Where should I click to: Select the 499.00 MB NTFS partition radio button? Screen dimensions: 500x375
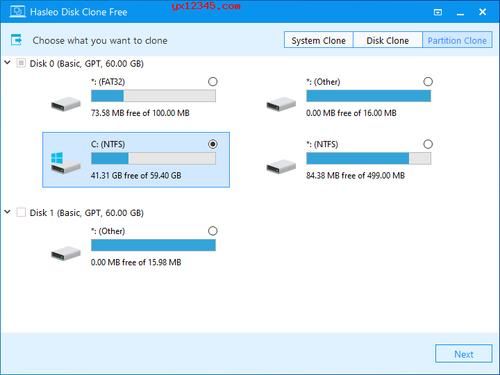click(x=428, y=144)
